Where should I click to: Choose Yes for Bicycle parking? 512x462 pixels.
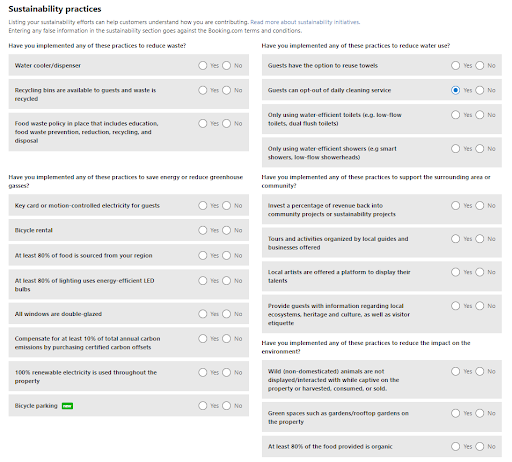[x=203, y=405]
